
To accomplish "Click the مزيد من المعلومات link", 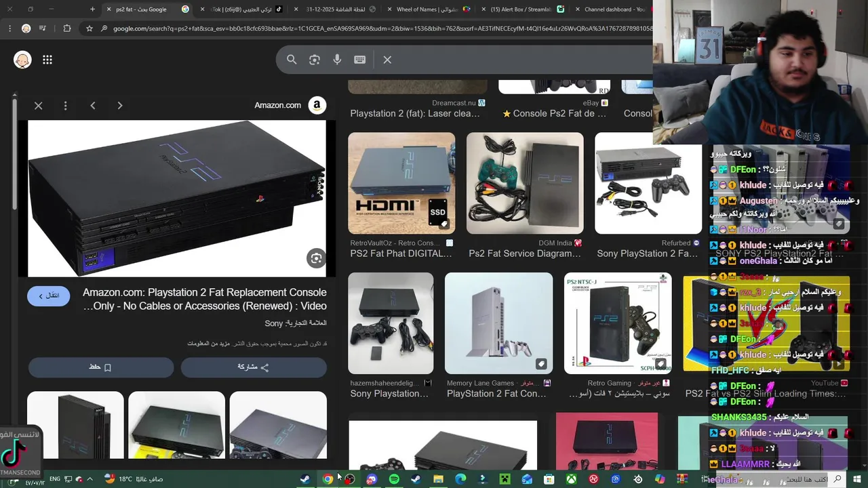I will pos(208,344).
